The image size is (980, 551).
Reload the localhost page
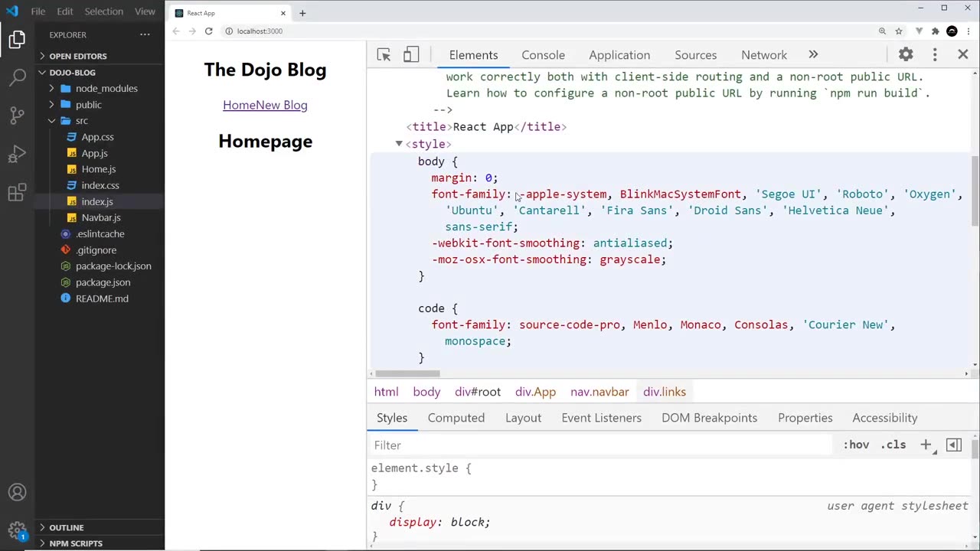point(208,31)
